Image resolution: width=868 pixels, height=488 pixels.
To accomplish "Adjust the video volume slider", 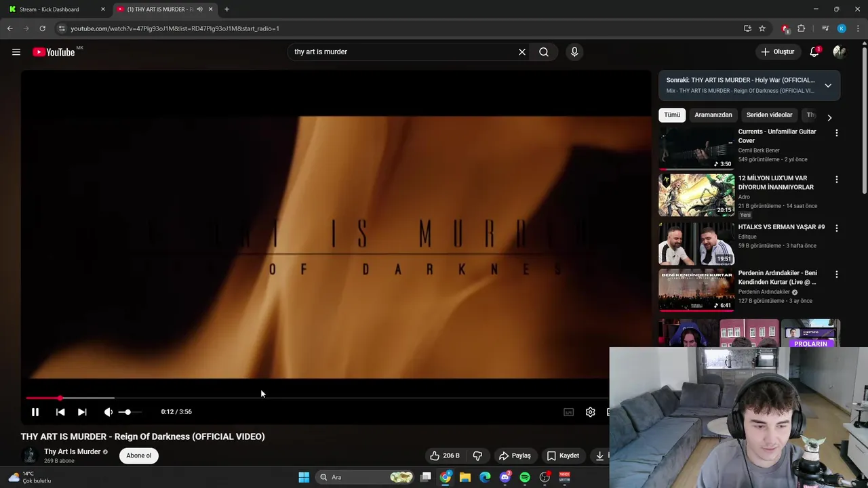I will pyautogui.click(x=130, y=412).
